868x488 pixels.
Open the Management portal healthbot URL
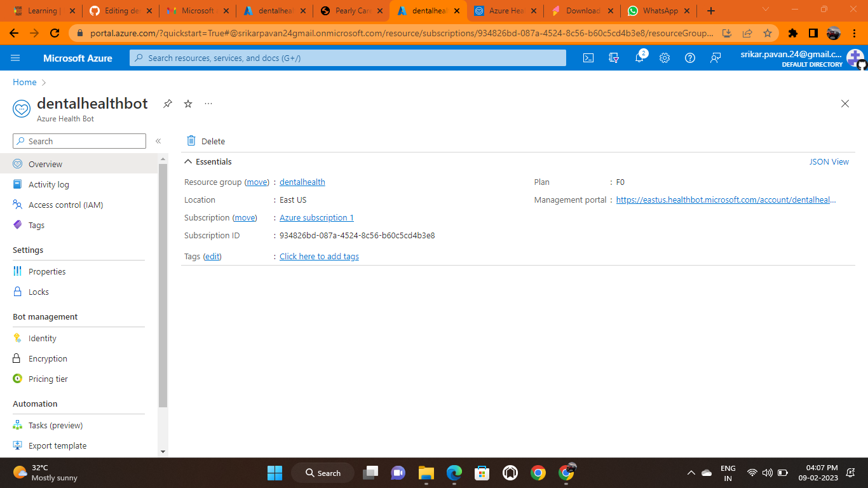[x=726, y=200]
